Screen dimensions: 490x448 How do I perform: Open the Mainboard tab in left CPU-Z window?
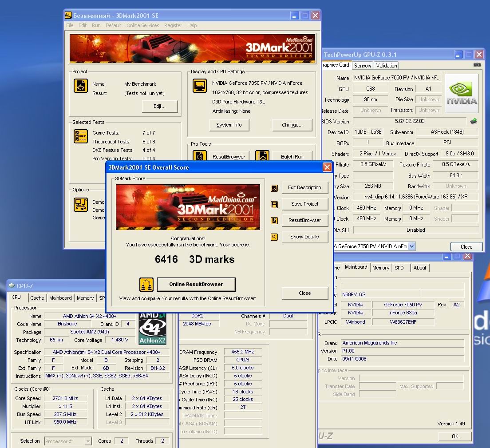coord(60,298)
